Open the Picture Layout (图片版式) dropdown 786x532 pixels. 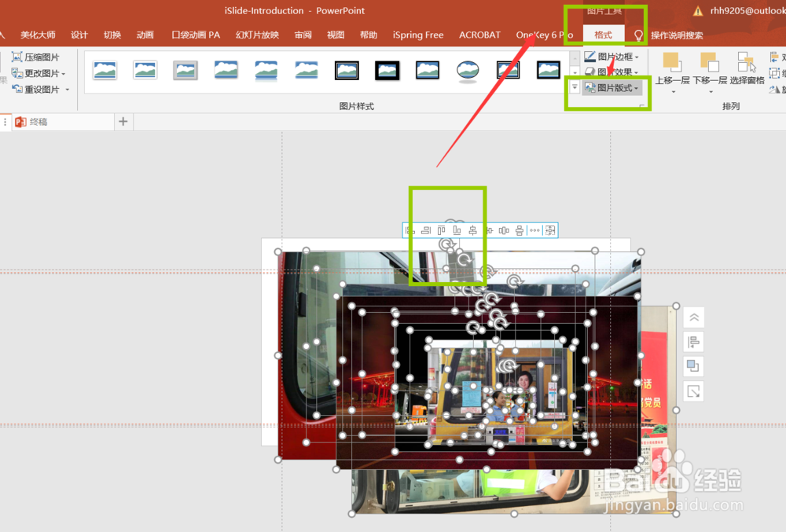click(x=612, y=88)
